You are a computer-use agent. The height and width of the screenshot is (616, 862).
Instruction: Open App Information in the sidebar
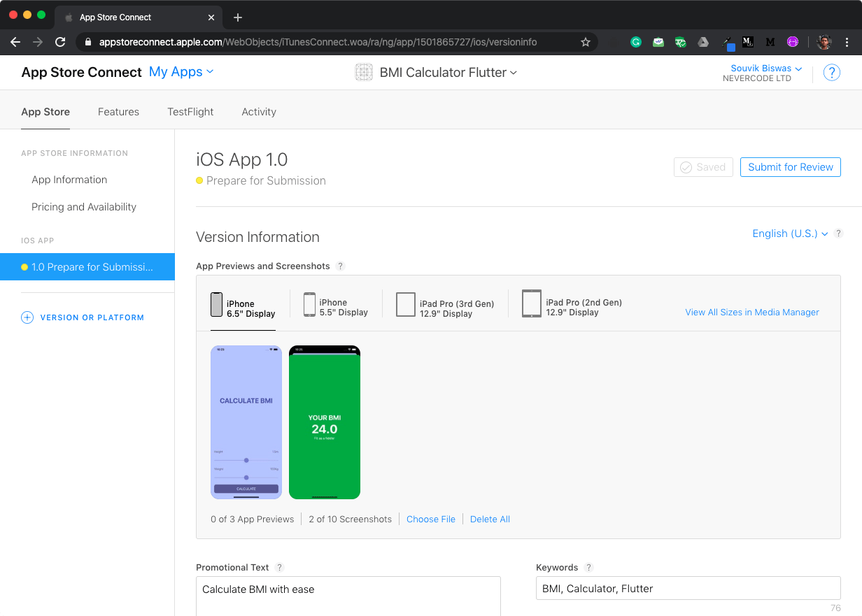click(69, 180)
